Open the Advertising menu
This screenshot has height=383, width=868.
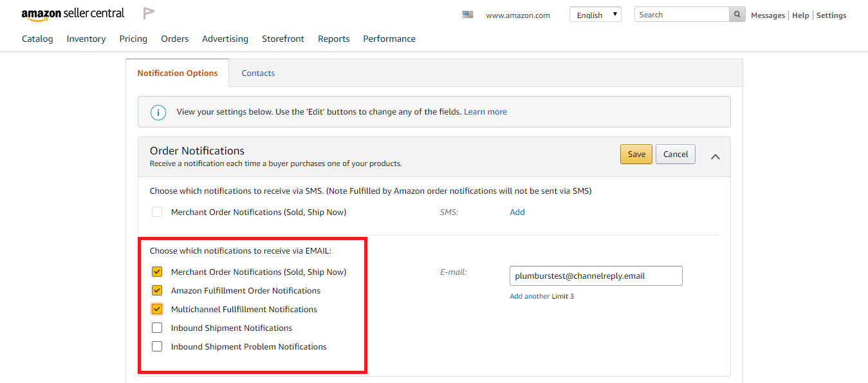[x=225, y=39]
